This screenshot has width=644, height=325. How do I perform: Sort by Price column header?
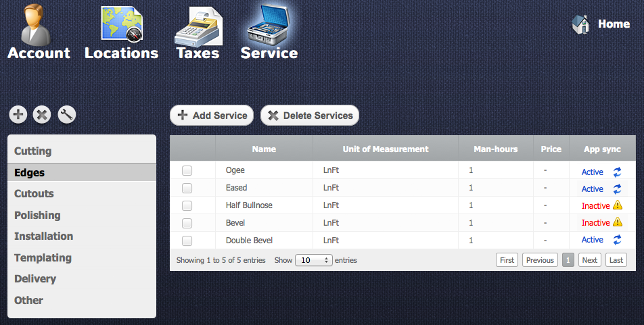coord(551,149)
